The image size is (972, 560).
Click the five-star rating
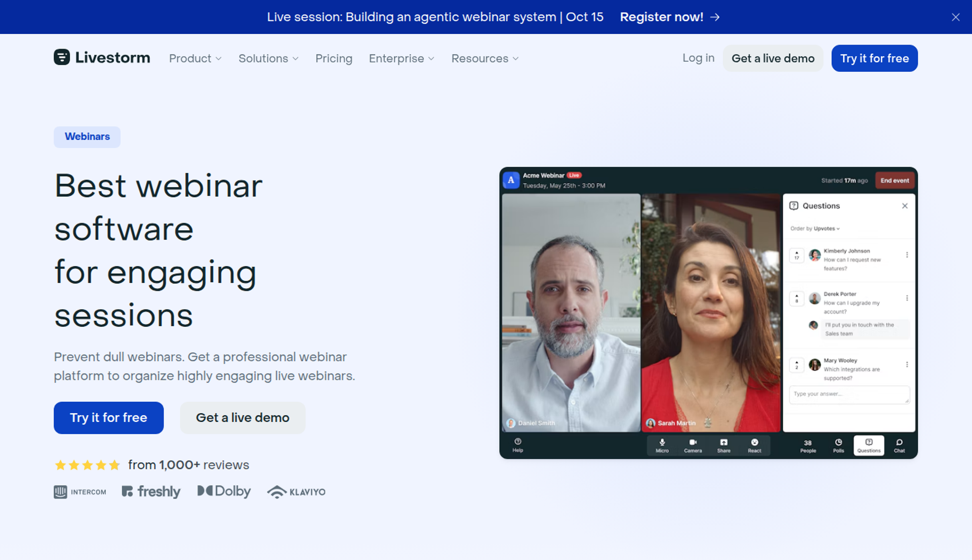[87, 465]
